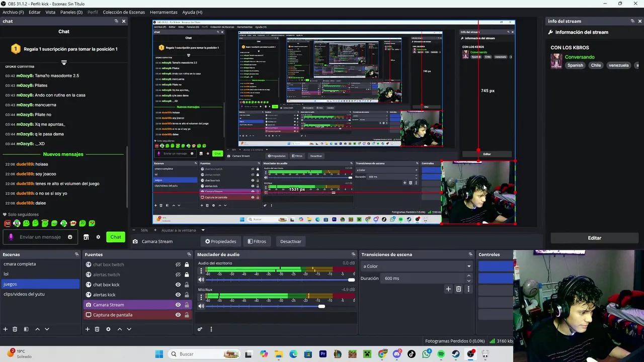Hide the Captura de pantalla source
The image size is (644, 362).
tap(178, 315)
